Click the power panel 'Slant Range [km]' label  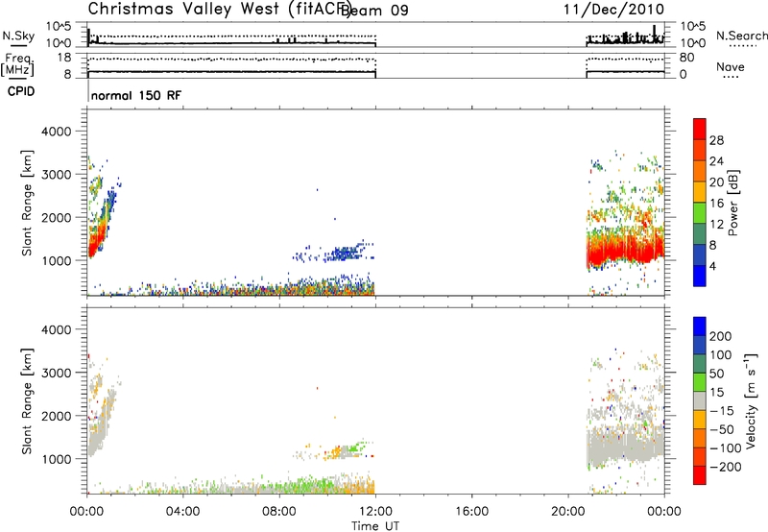(27, 203)
